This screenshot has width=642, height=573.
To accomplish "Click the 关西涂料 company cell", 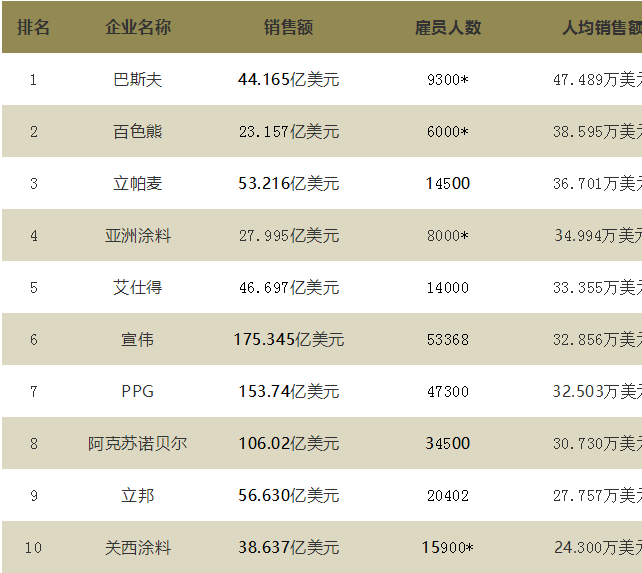I will point(138,547).
